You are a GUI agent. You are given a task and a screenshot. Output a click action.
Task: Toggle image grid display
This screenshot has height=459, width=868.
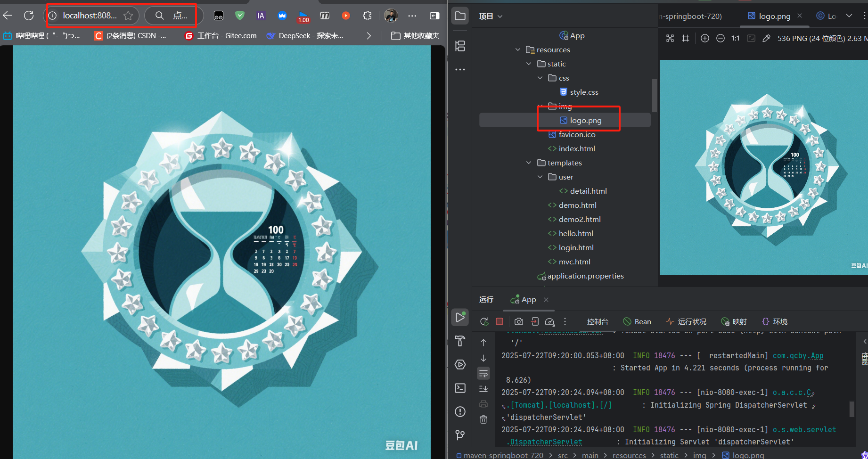click(686, 38)
